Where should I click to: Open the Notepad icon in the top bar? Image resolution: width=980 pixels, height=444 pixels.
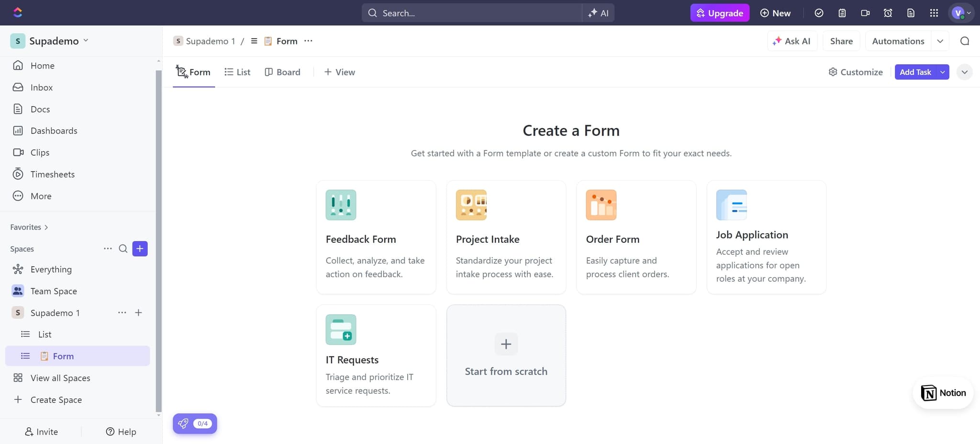(x=842, y=13)
